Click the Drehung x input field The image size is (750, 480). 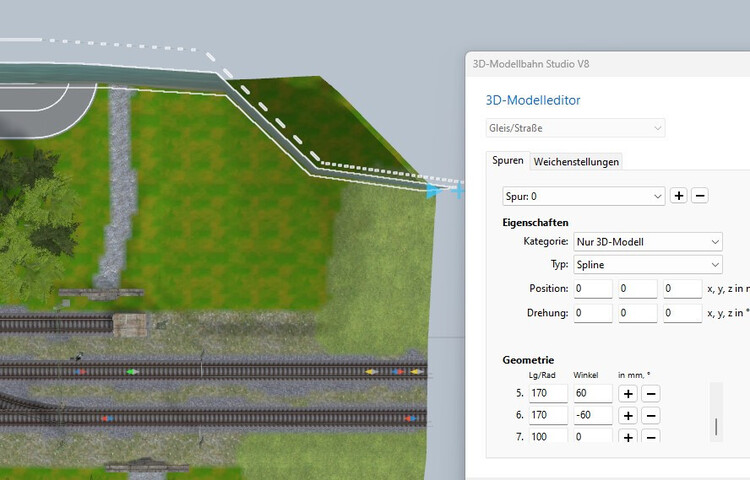tap(593, 313)
